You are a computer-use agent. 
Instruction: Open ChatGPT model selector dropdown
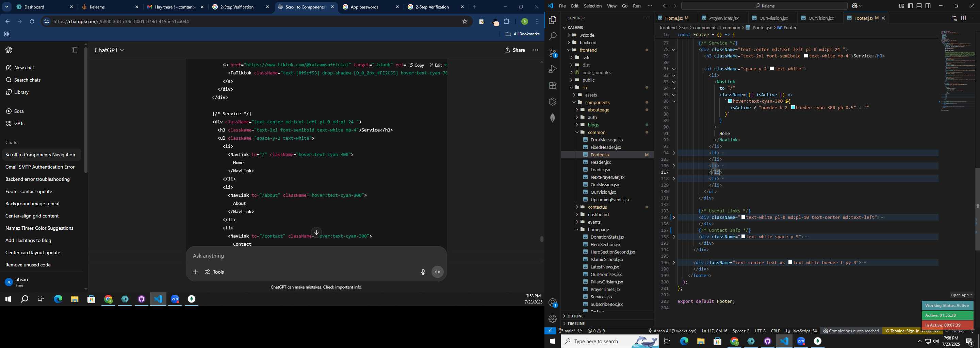109,50
